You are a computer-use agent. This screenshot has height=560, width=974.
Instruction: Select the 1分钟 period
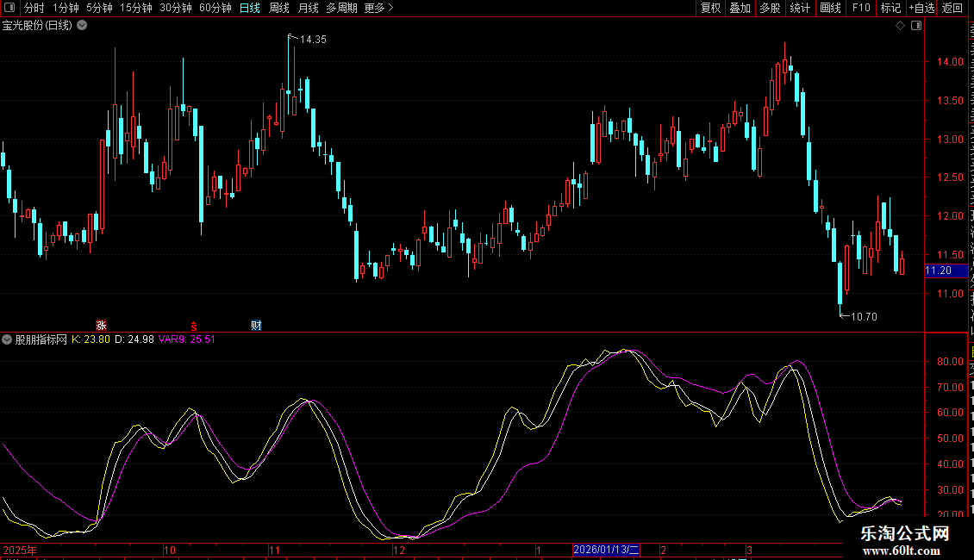66,8
